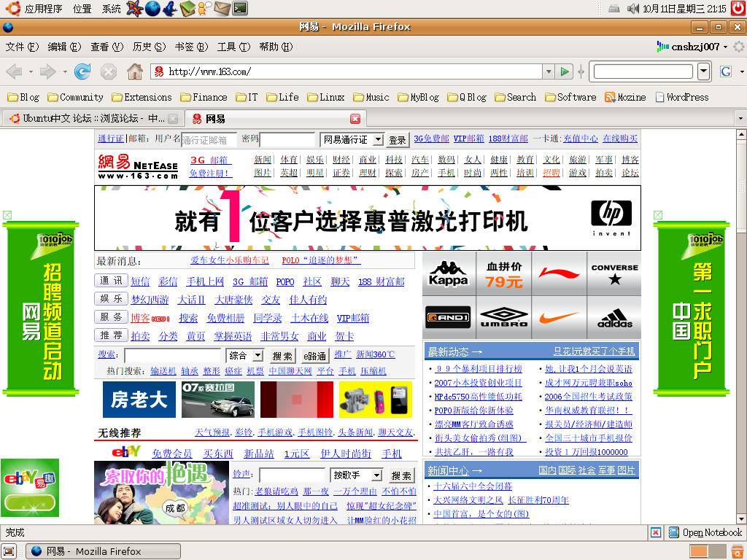
Task: Click the 07款赛拉图 car ad thumbnail
Action: pos(217,400)
